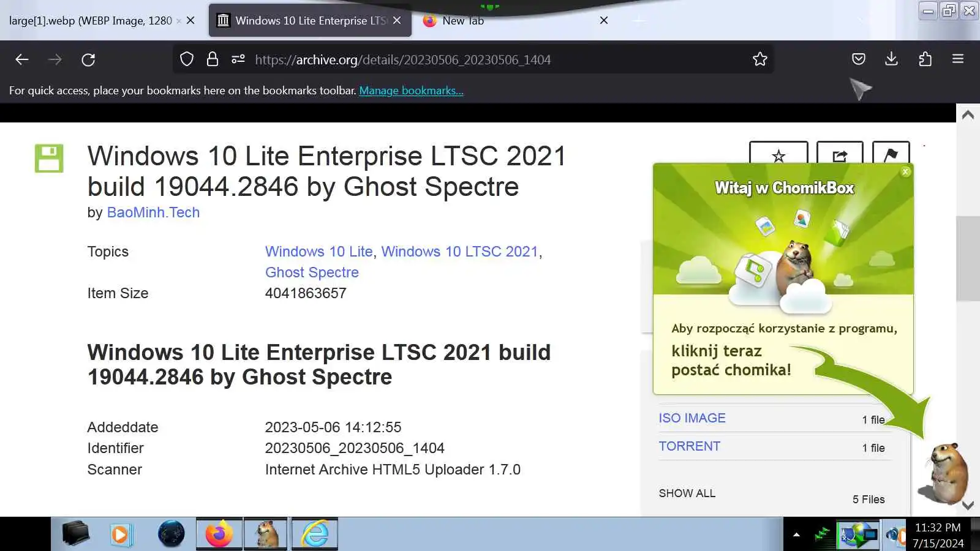Click the Item Size value 4041863657
The width and height of the screenshot is (980, 551).
[306, 293]
